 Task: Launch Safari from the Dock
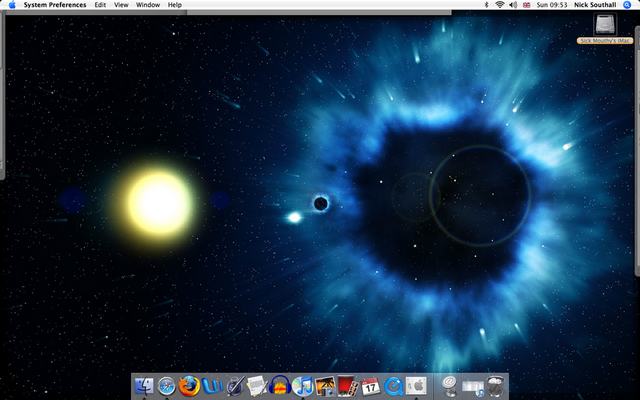coord(167,386)
